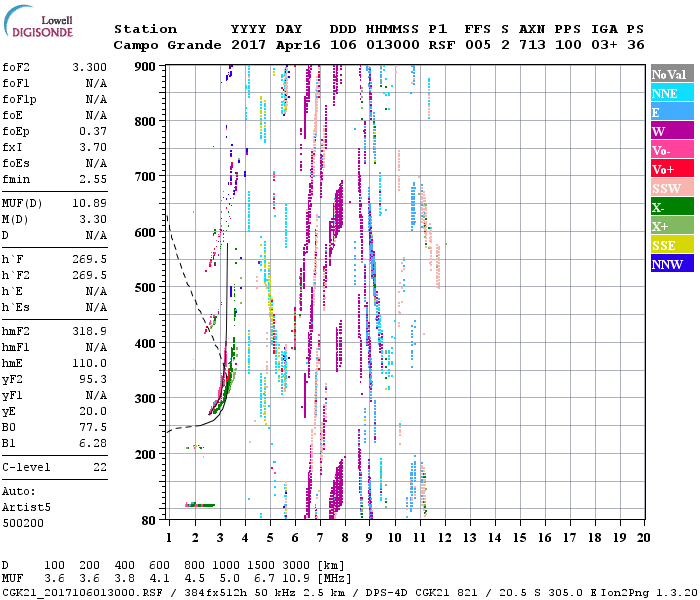Click the CGK21_2017106013000.RSF file name
Image resolution: width=700 pixels, height=600 pixels.
82,592
